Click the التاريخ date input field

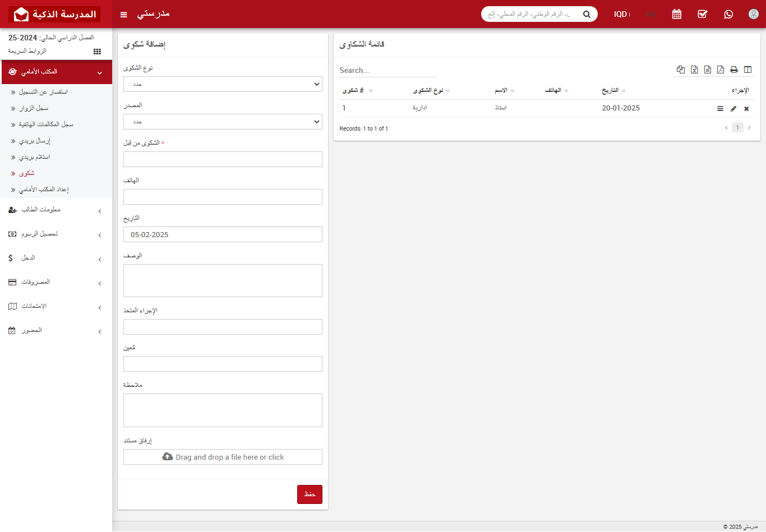pos(223,234)
